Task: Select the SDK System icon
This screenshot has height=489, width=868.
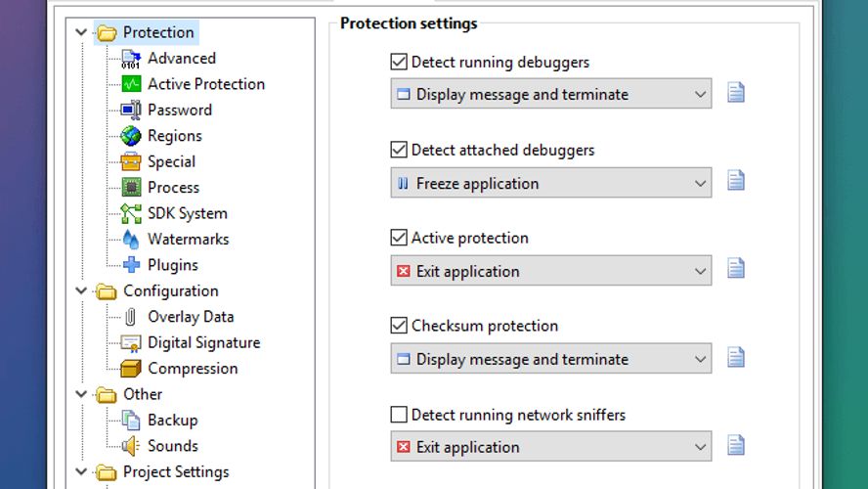Action: point(131,213)
